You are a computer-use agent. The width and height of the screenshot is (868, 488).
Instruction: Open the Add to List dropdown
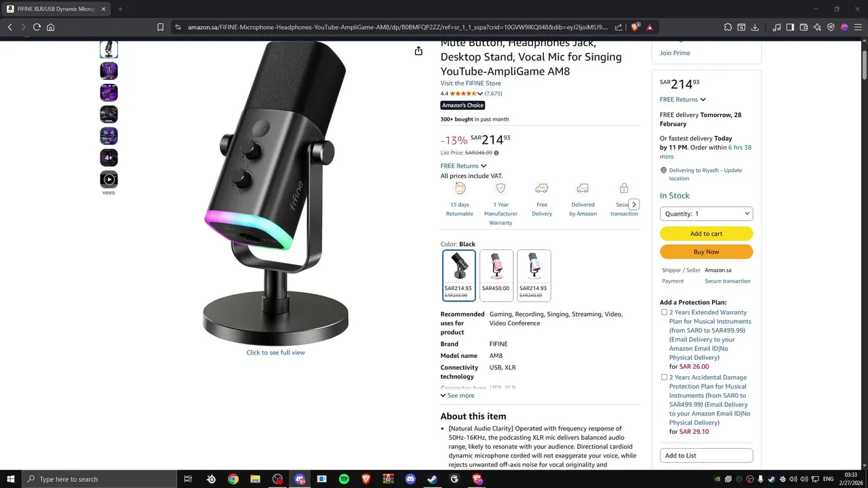706,455
